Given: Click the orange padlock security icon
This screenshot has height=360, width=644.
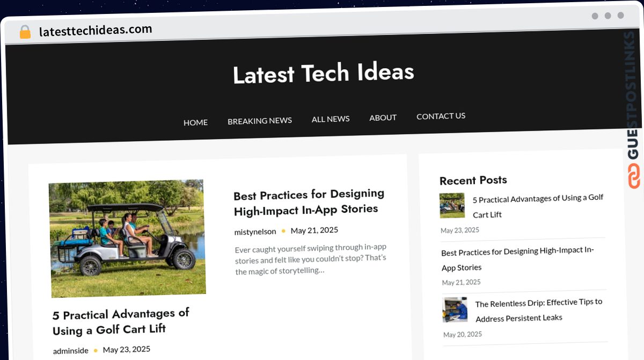Looking at the screenshot, I should [x=25, y=32].
